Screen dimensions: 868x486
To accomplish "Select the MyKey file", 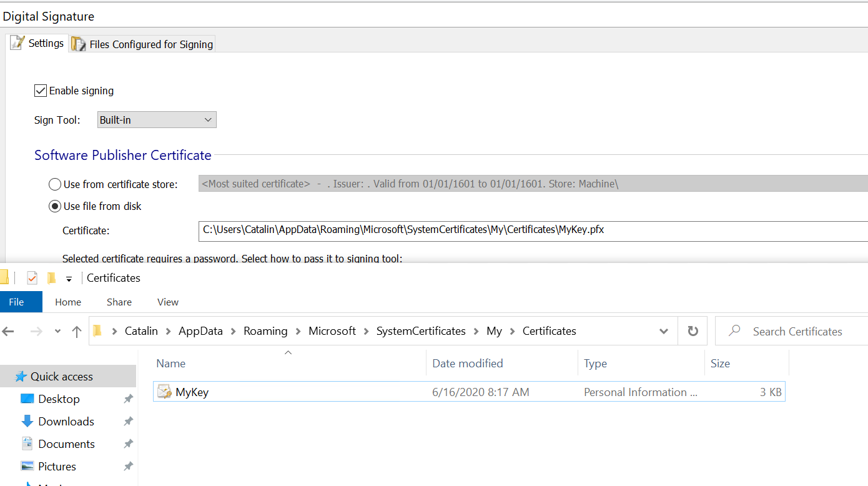I will click(469, 392).
